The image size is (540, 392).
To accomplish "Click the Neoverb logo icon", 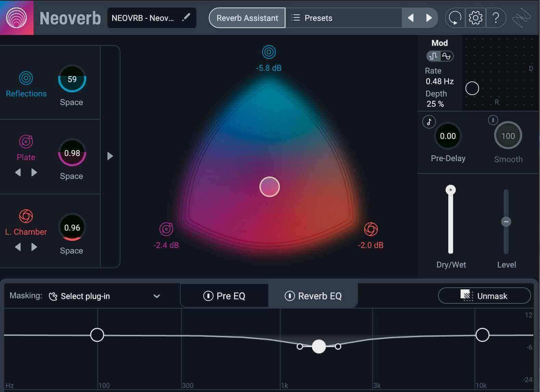I will coord(16,17).
